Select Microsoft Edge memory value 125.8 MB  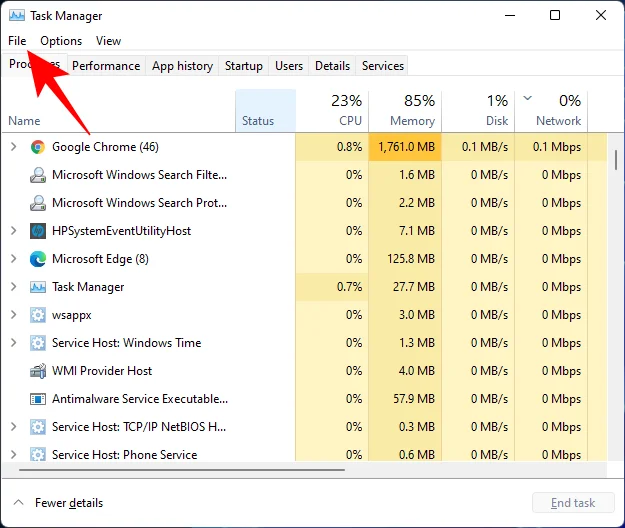[x=411, y=259]
